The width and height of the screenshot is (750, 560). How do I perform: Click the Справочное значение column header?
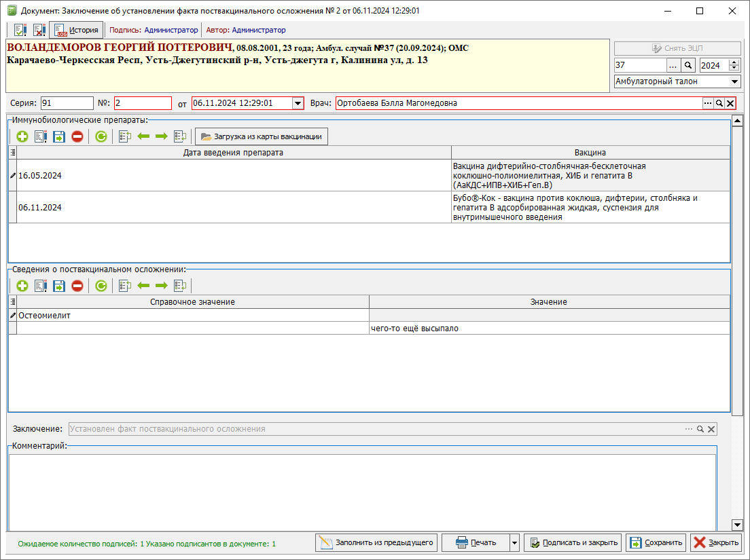(x=193, y=302)
